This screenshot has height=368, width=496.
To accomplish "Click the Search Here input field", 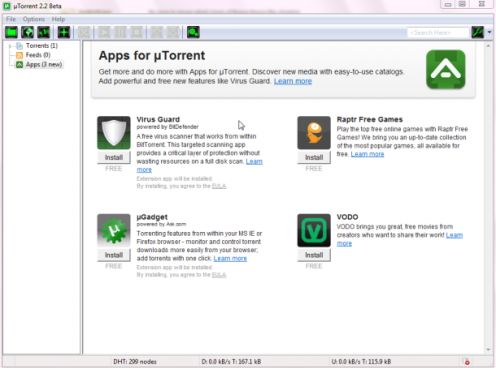I will coord(438,33).
